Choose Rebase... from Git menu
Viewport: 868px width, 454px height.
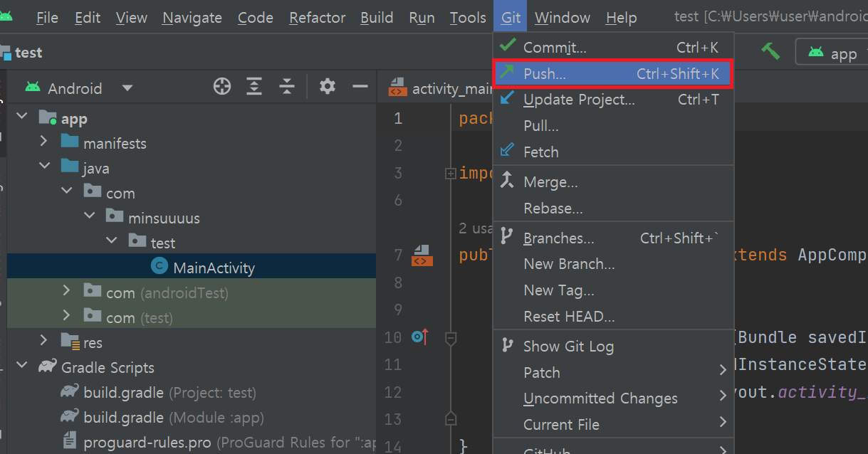613,208
